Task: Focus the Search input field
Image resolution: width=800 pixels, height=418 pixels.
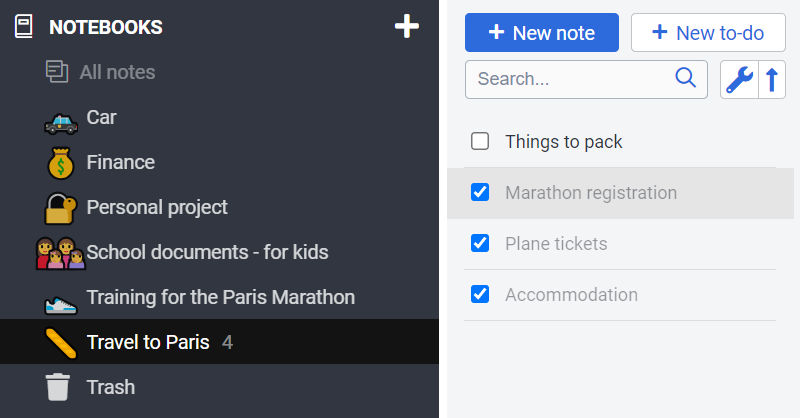Action: click(570, 79)
